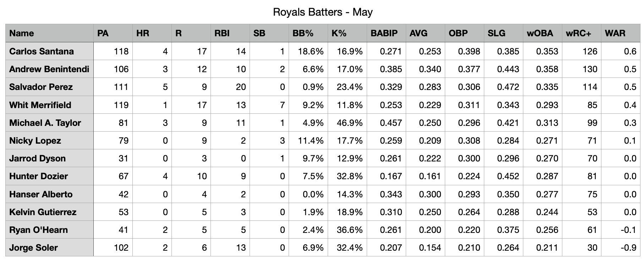This screenshot has height=261, width=644.
Task: Select Salvador Perez's RBI value of 20
Action: pos(241,87)
